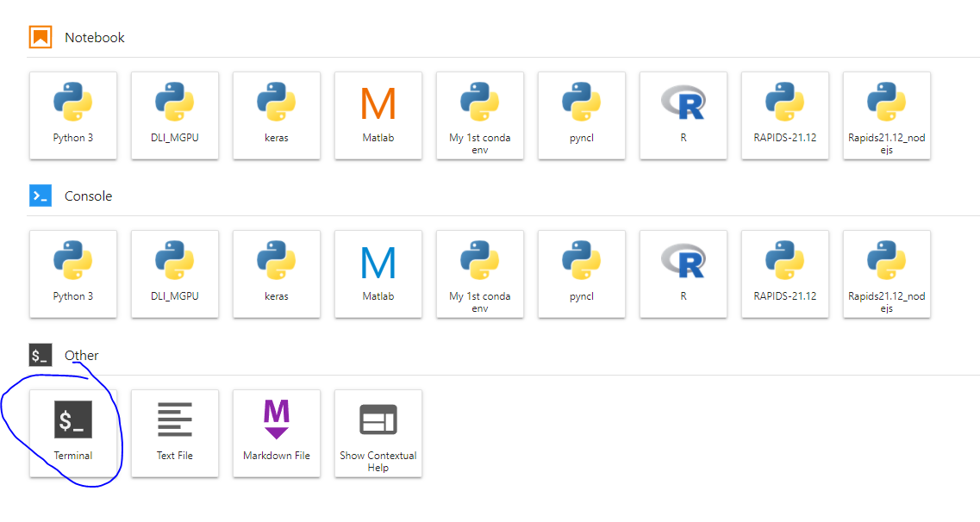Open Rapids21.12_nodejs console

click(886, 274)
